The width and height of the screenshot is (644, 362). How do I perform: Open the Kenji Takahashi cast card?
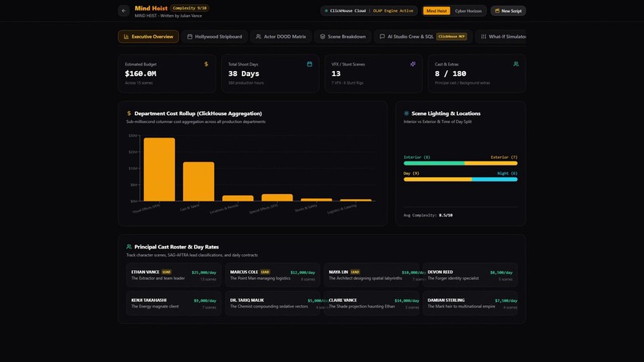coord(173,303)
